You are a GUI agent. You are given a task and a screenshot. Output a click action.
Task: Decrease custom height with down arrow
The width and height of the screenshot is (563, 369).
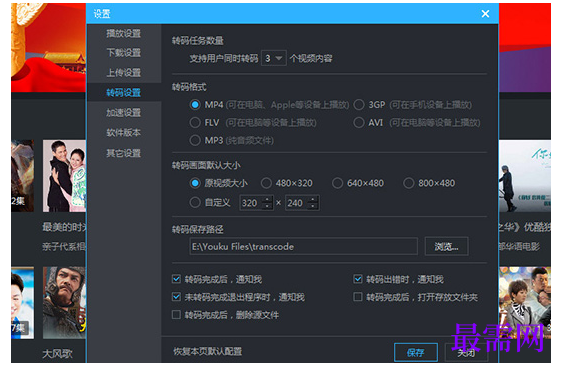click(313, 206)
